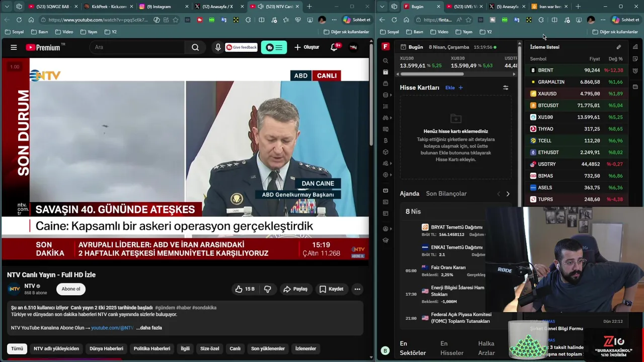Screen dimensions: 644x362
Task: Click the Oluştur create button
Action: click(307, 47)
